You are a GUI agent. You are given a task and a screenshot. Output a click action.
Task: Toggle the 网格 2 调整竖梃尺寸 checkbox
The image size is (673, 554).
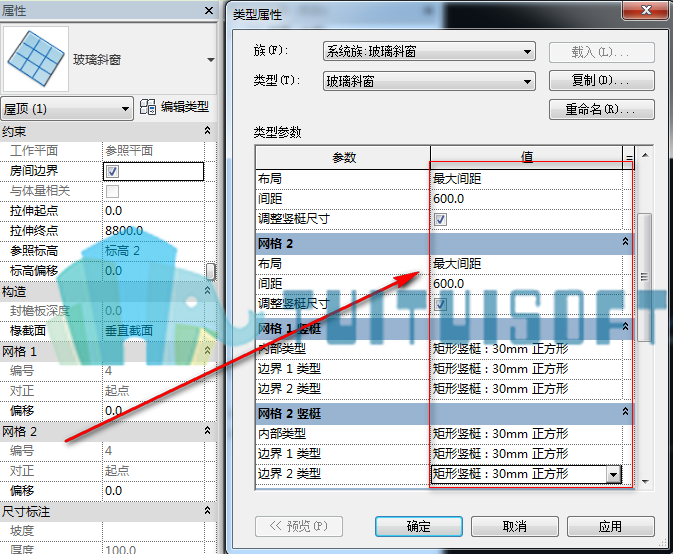(440, 304)
